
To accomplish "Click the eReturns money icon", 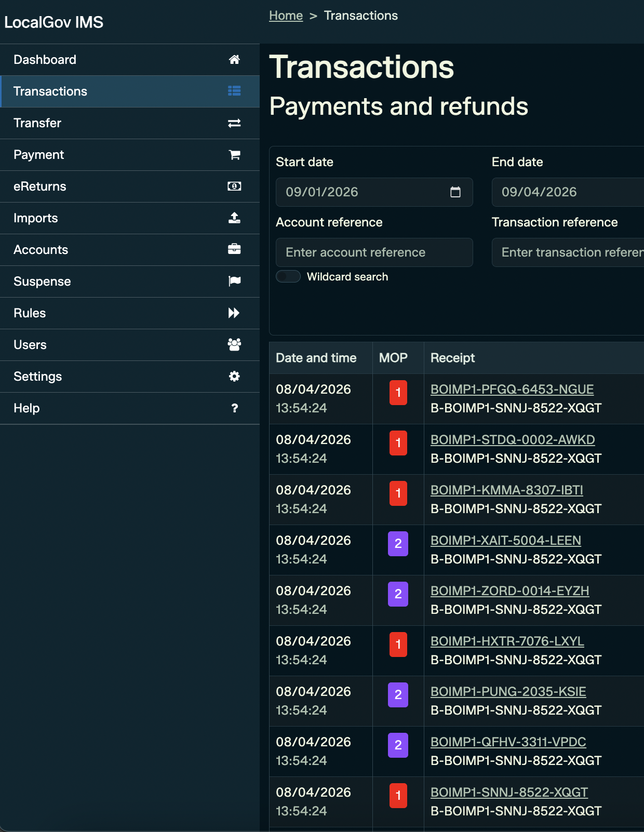I will (x=234, y=186).
